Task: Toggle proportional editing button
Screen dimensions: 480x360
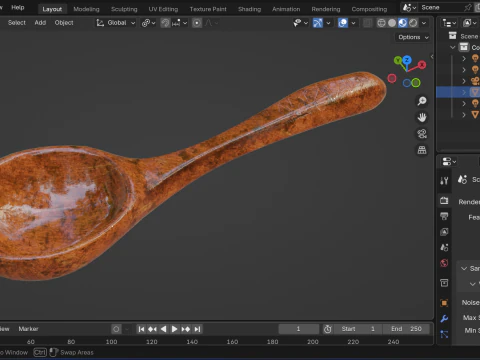Action: (197, 23)
